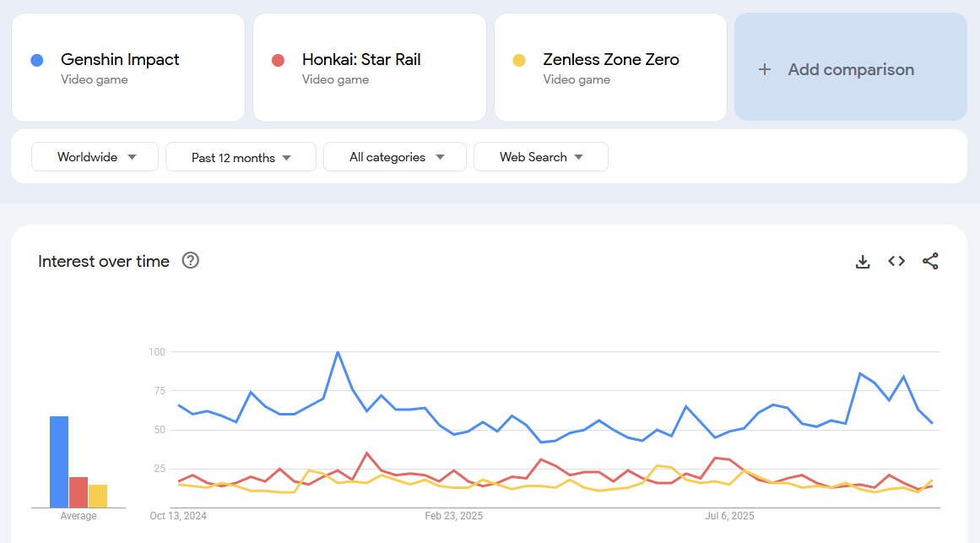Image resolution: width=980 pixels, height=543 pixels.
Task: Click the red average bar
Action: [x=79, y=491]
